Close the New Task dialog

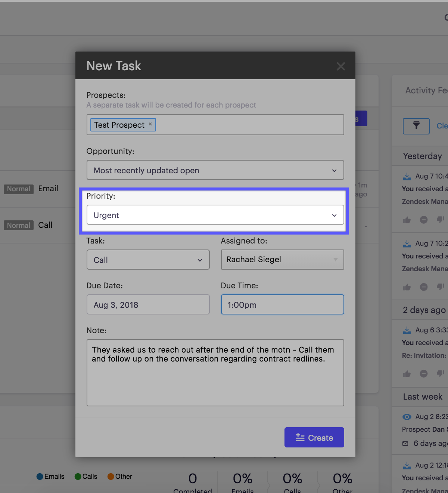coord(340,66)
